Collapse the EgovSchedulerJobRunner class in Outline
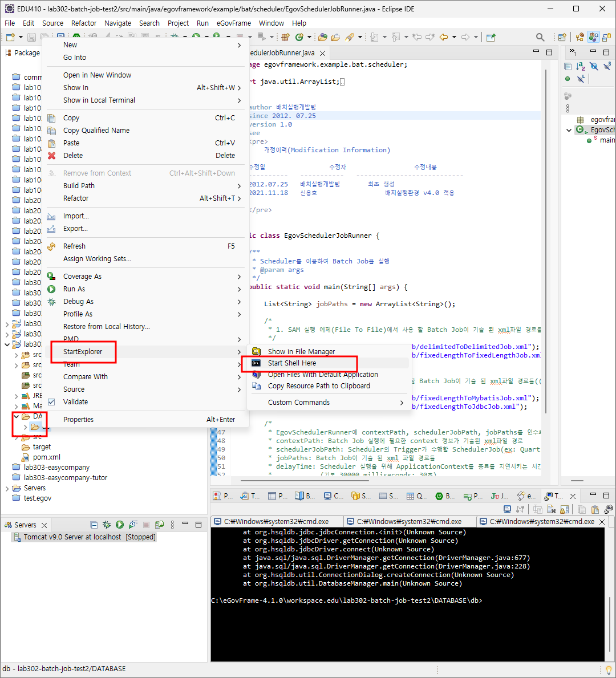Image resolution: width=616 pixels, height=678 pixels. 569,129
